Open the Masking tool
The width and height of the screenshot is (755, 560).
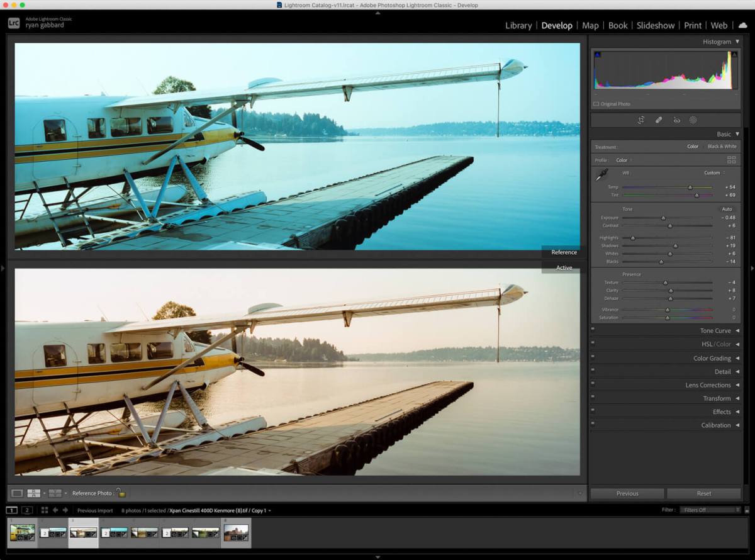click(x=693, y=120)
